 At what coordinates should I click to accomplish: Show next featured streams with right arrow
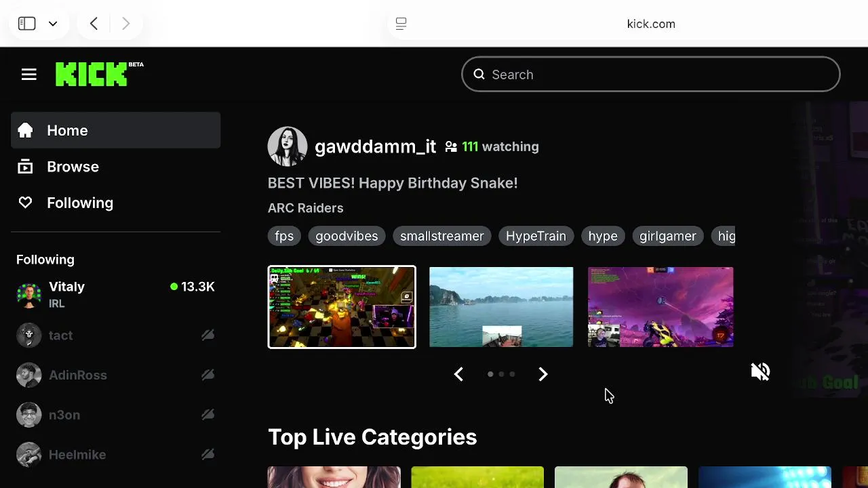542,374
